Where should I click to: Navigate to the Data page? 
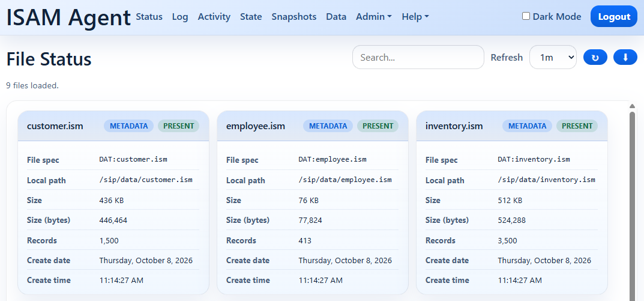point(336,16)
